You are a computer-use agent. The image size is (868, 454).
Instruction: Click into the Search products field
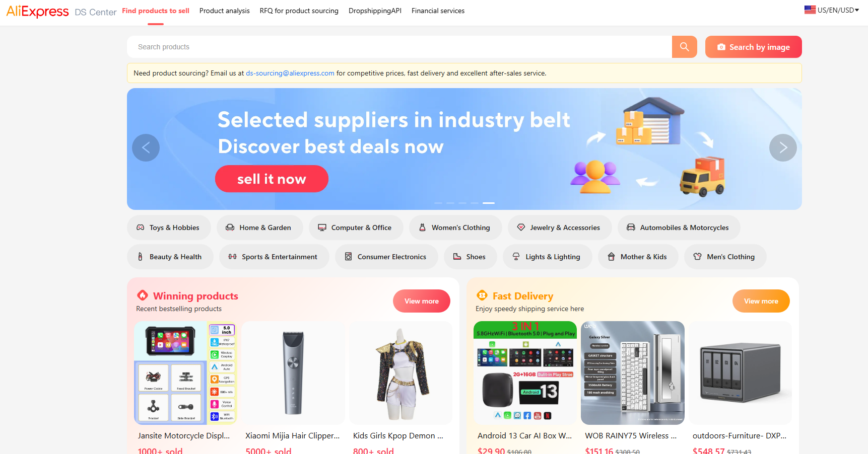399,47
